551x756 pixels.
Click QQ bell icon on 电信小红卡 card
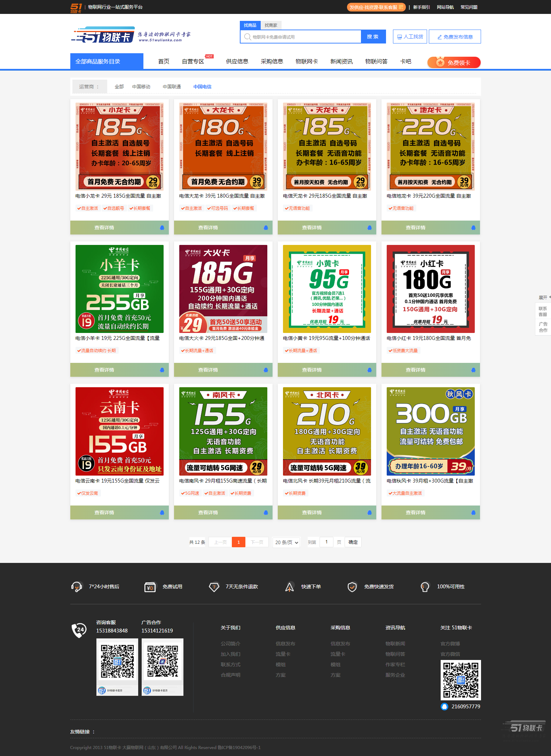(x=473, y=370)
